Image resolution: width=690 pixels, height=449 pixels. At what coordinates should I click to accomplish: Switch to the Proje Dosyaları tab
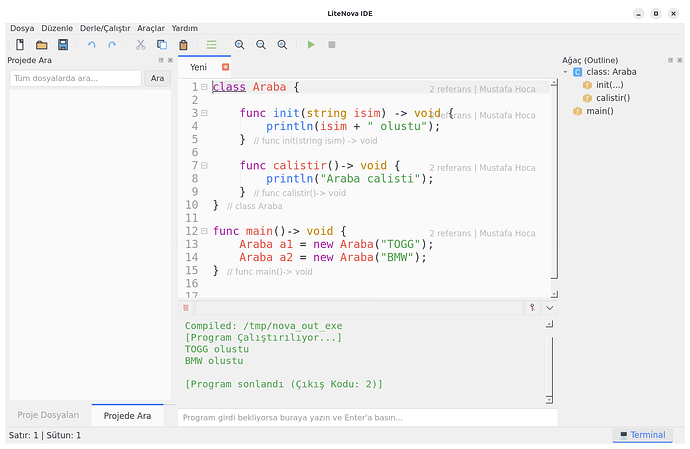[46, 415]
